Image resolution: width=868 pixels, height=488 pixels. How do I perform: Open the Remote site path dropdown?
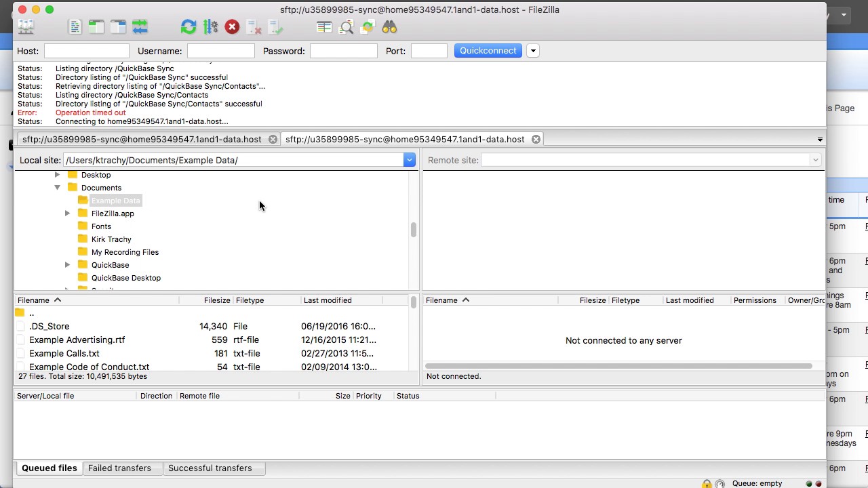click(815, 160)
